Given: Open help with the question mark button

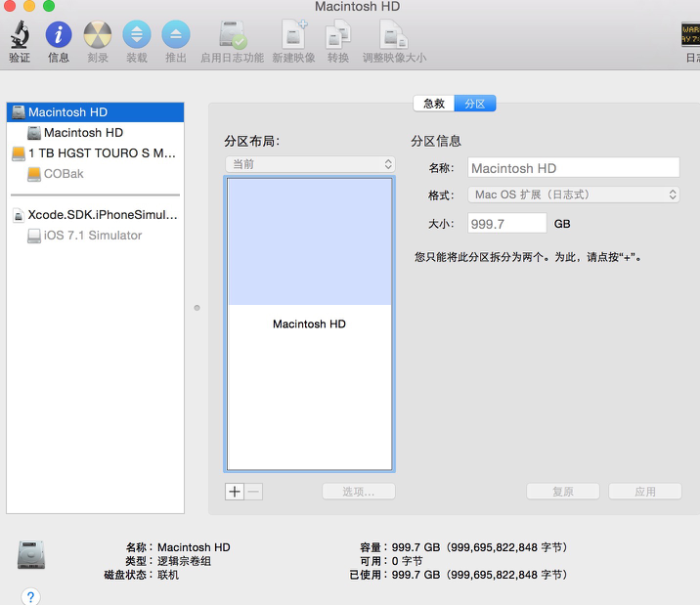Looking at the screenshot, I should click(30, 596).
